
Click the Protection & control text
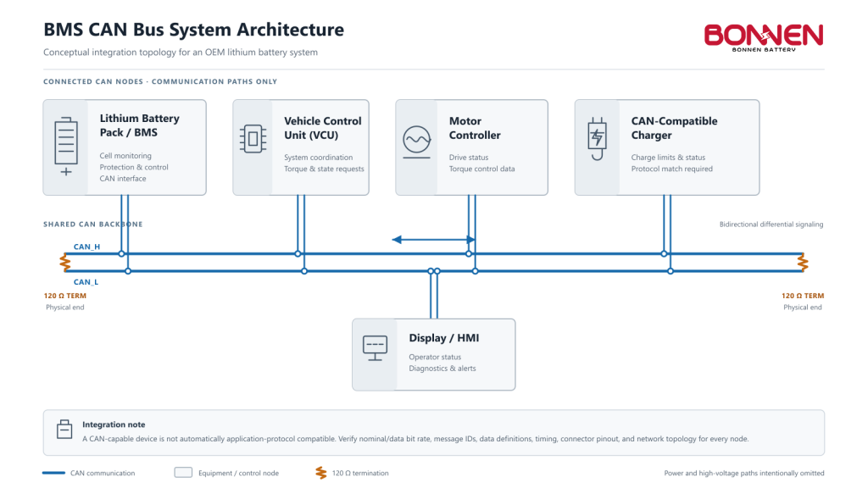(134, 167)
